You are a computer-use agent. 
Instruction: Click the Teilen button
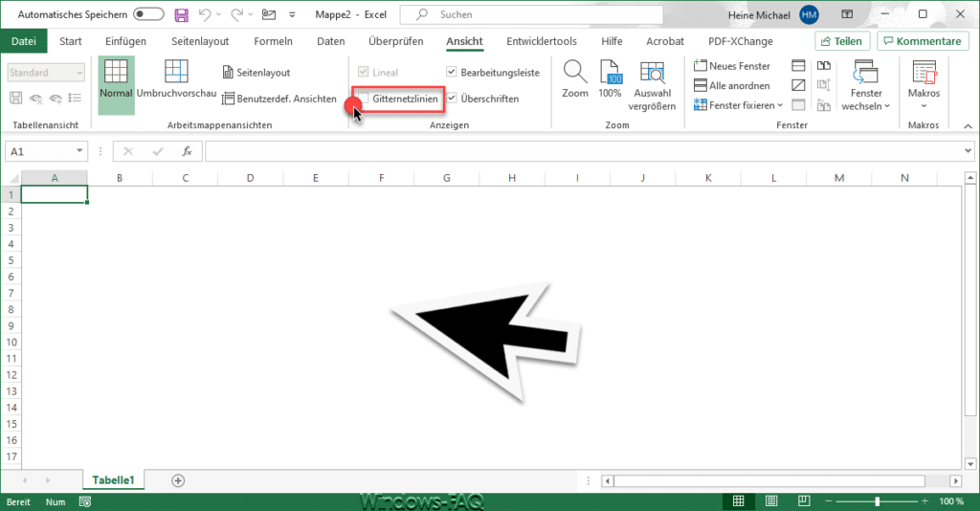click(x=842, y=41)
